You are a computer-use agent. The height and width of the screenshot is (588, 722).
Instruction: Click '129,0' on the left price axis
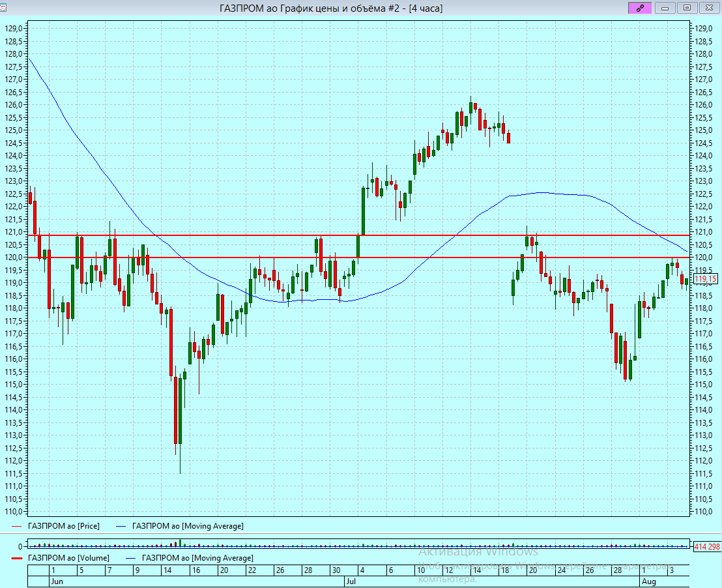[14, 29]
